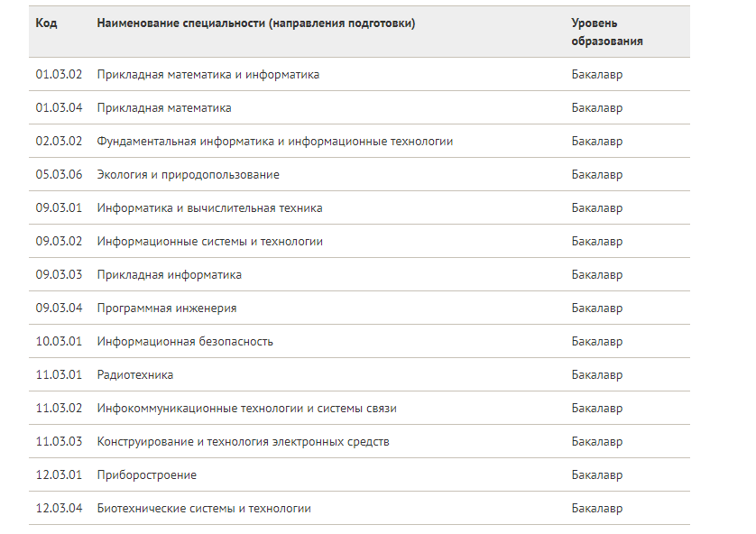Open 'Фундаментальная информатика и информационные технологии' row

point(274,142)
